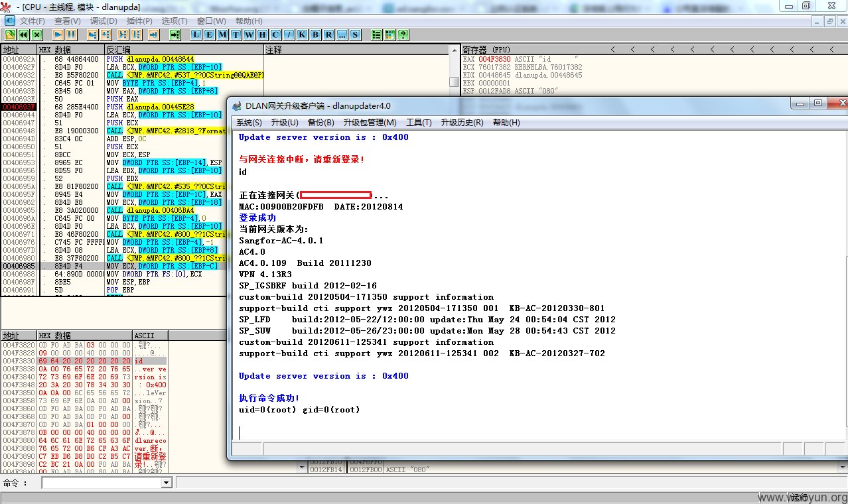Close the debugged program with the X toolbar icon
Image resolution: width=848 pixels, height=504 pixels.
(36, 34)
